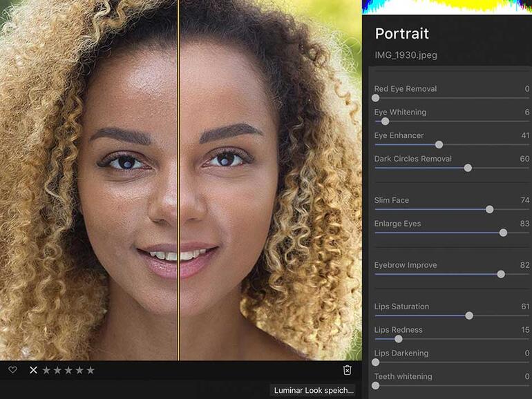
Task: Click the Enlarge Eyes value 83
Action: tap(524, 224)
